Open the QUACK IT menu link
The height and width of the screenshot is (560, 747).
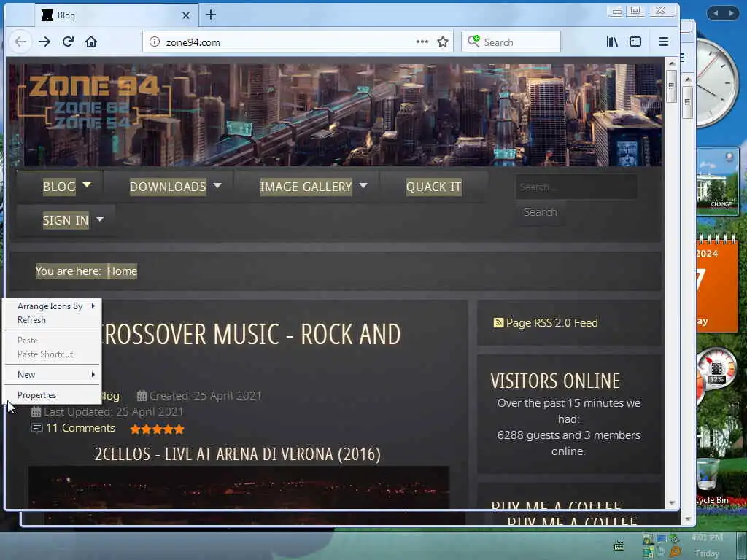tap(433, 187)
